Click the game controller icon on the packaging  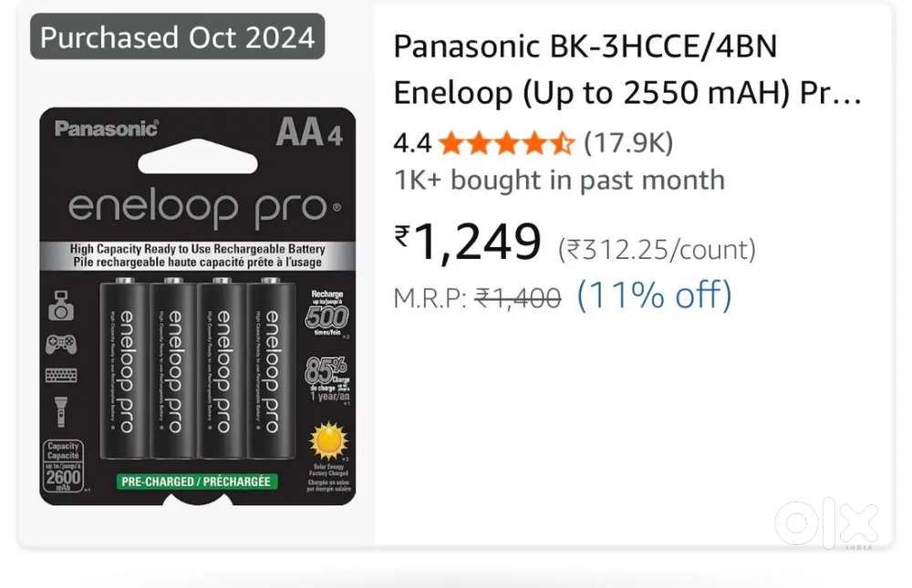pyautogui.click(x=61, y=344)
